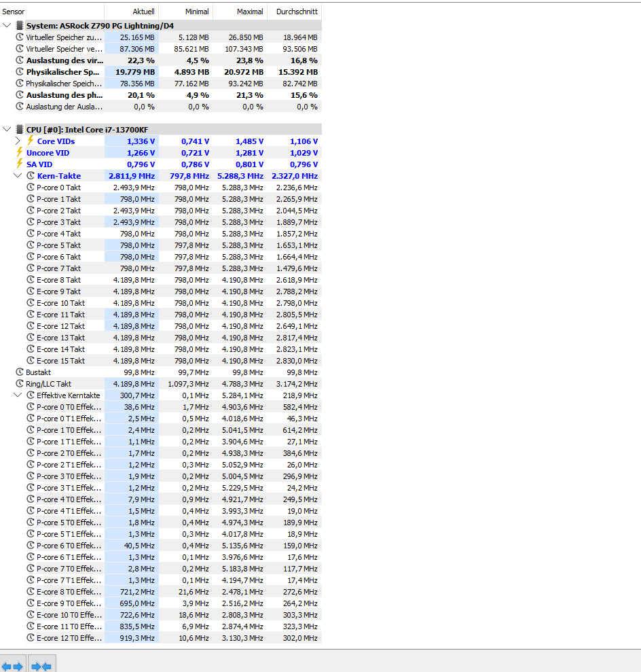Click the clock icon beside P-core 0 T0 Effek...
The height and width of the screenshot is (672, 641).
[x=31, y=407]
